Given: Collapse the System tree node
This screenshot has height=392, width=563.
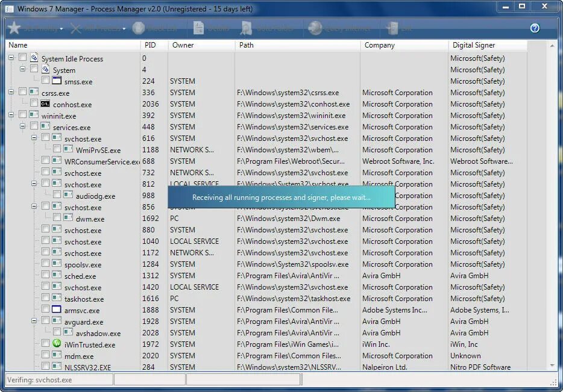Looking at the screenshot, I should [x=23, y=69].
